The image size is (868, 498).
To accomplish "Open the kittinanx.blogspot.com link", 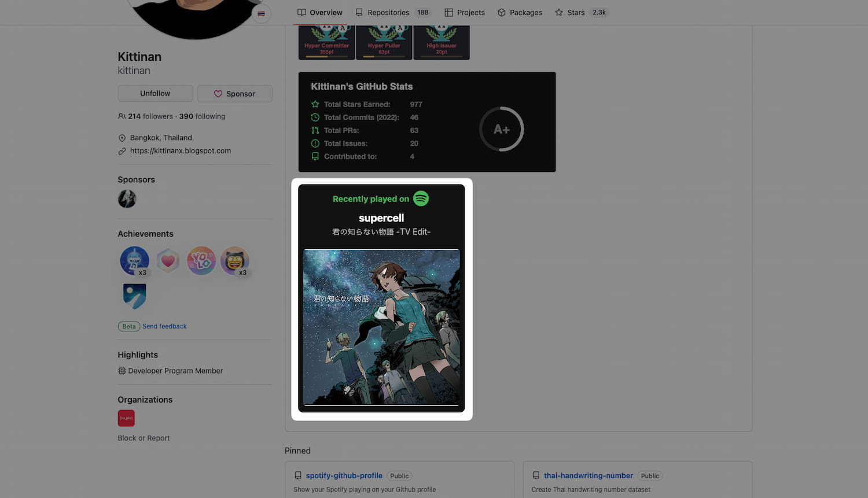I will (181, 151).
